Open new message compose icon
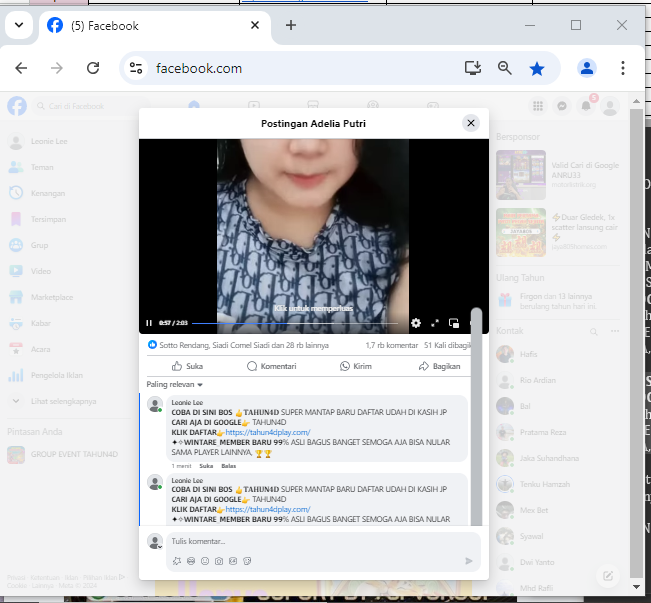This screenshot has height=603, width=651. 608,576
